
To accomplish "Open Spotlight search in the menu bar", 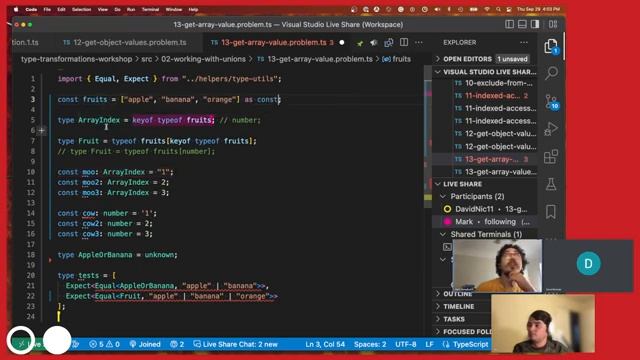I will tap(498, 9).
